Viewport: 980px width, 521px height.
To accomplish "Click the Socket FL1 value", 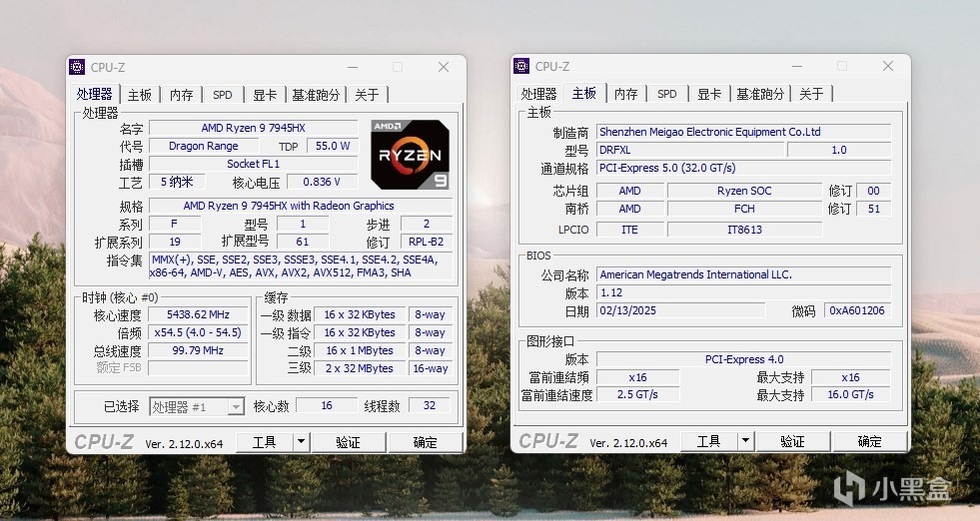I will pyautogui.click(x=253, y=164).
